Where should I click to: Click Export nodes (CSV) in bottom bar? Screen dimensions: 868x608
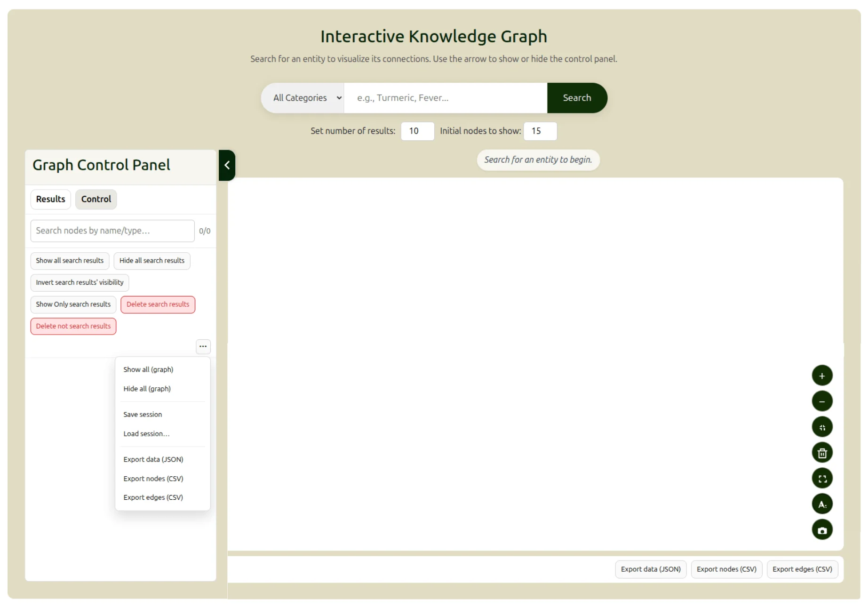tap(726, 569)
